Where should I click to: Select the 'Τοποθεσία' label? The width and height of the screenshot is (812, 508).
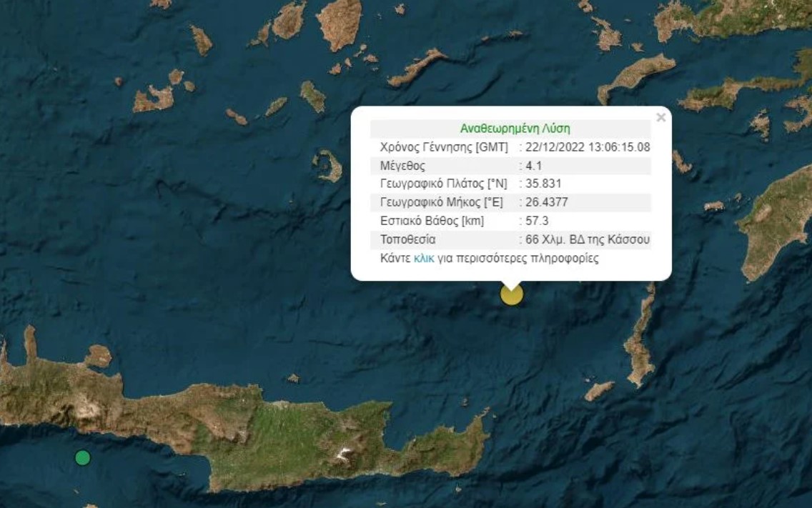pyautogui.click(x=407, y=239)
